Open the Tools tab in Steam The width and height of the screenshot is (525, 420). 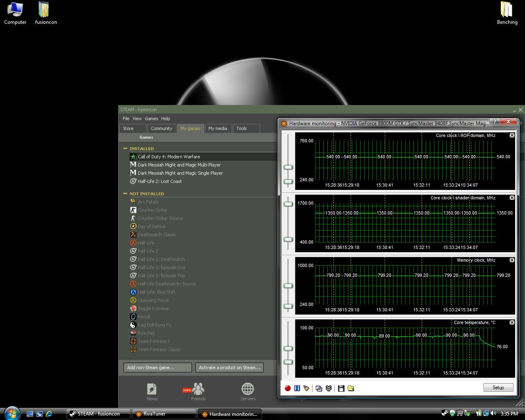pyautogui.click(x=246, y=128)
